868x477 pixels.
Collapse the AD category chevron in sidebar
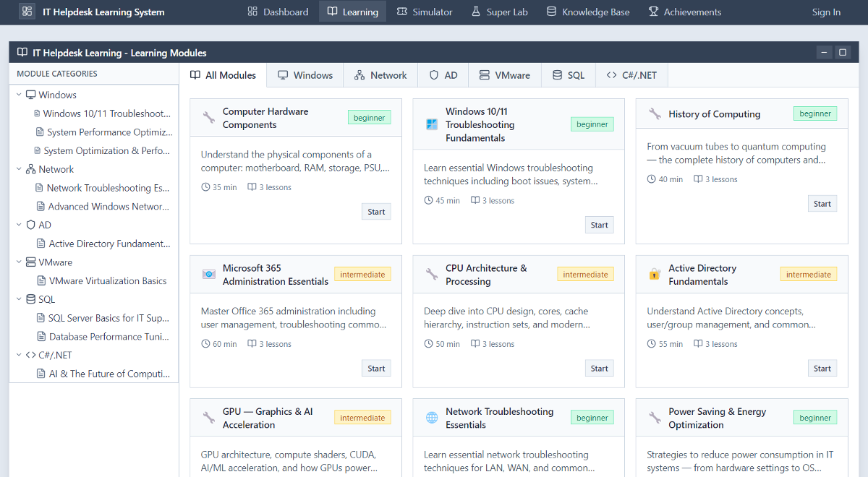[20, 225]
